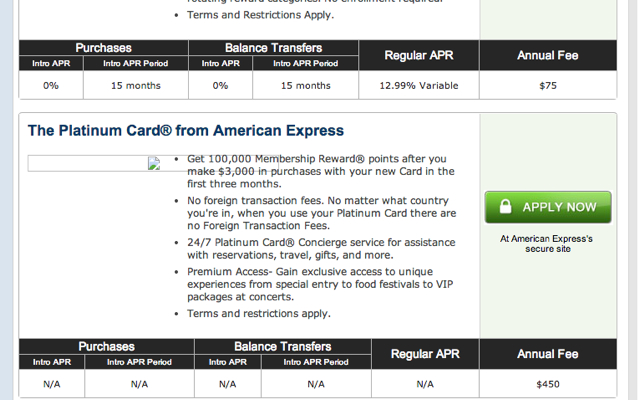Click the bottom table Regular APR header

point(425,354)
